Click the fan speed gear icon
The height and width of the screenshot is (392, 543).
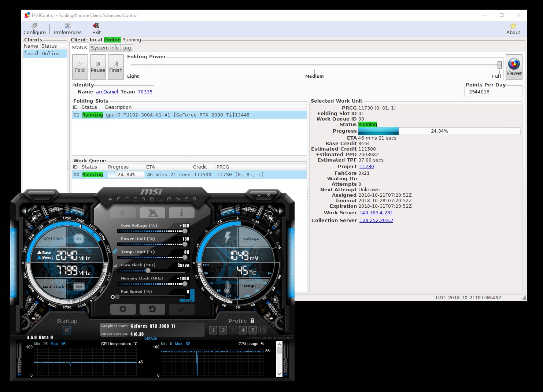[x=112, y=297]
